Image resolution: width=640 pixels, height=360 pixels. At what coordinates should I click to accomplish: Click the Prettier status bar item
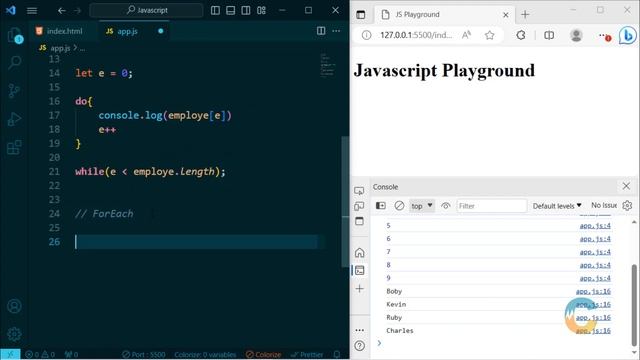click(307, 354)
